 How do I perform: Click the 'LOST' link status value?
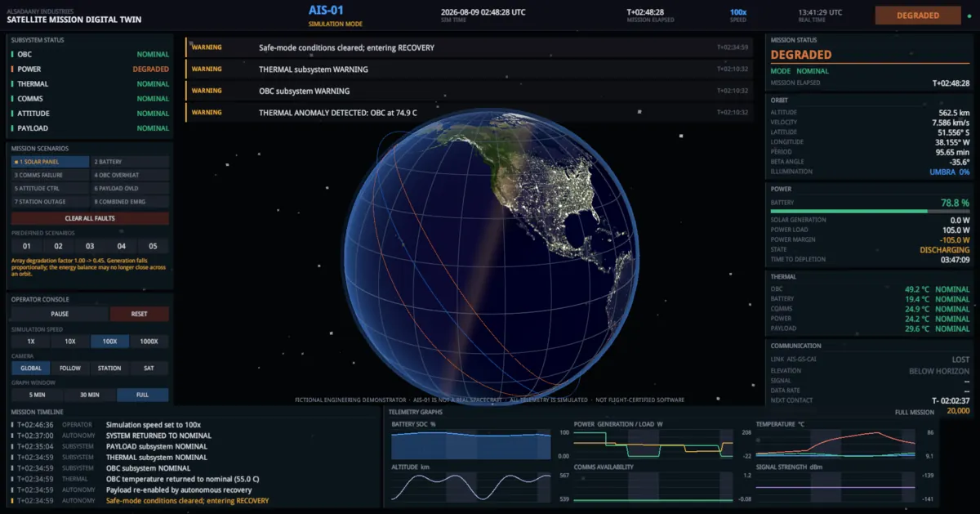pyautogui.click(x=960, y=360)
